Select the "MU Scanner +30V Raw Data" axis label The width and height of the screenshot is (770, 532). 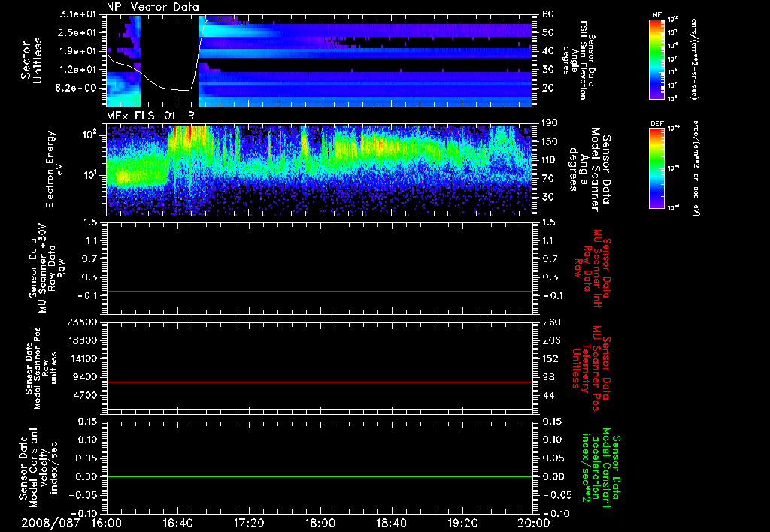47,268
